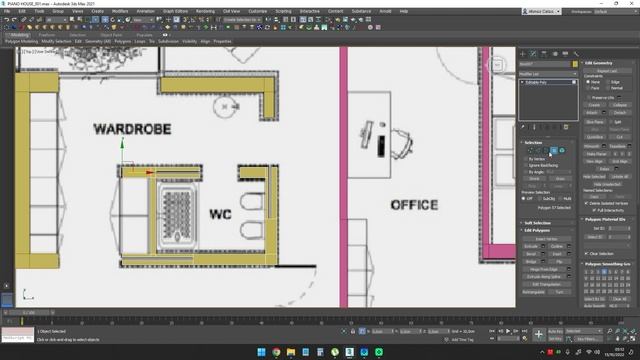Select Vertex sub-object level icon
Screen dimensions: 640x360
tap(531, 151)
